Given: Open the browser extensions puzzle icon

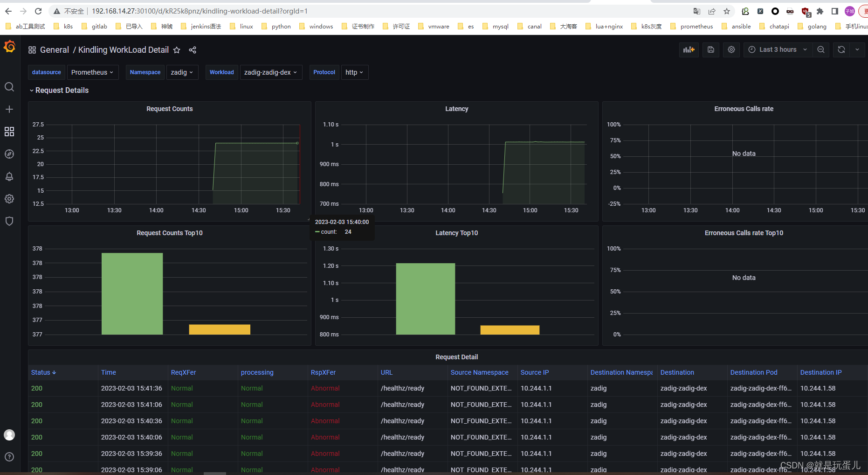Looking at the screenshot, I should 820,11.
